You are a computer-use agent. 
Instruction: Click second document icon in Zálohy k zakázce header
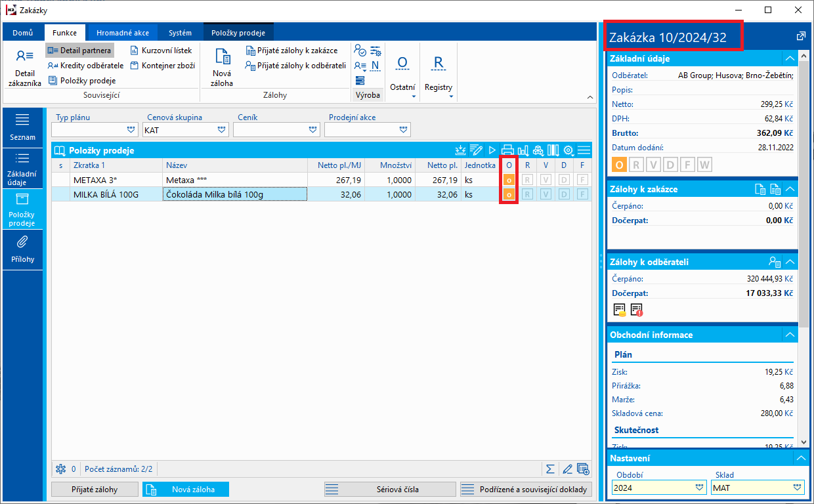[775, 189]
